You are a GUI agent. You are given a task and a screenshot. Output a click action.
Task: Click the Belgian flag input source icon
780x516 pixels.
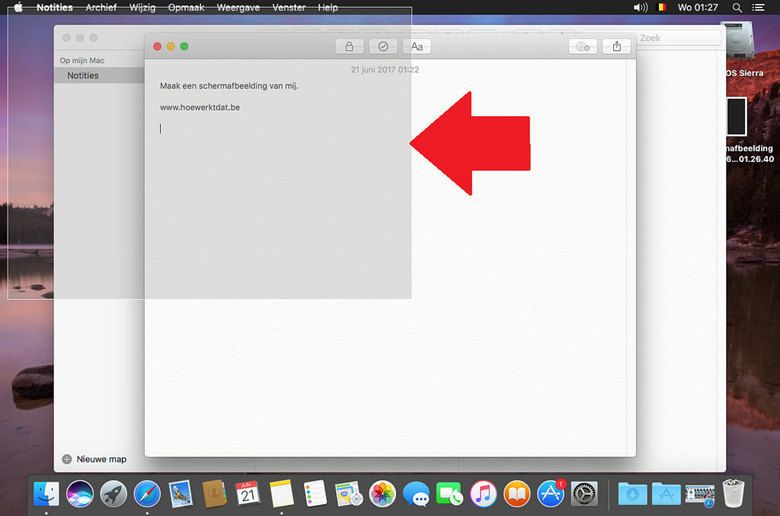(662, 7)
